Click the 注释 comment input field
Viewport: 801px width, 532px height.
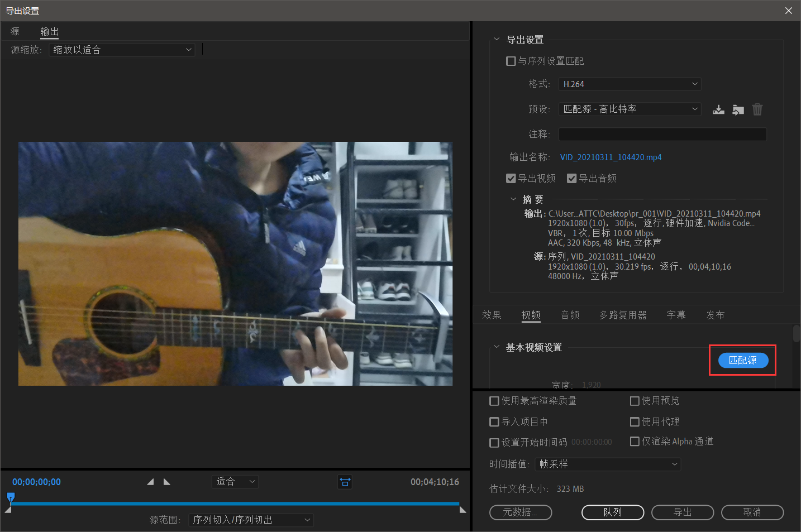coord(662,134)
